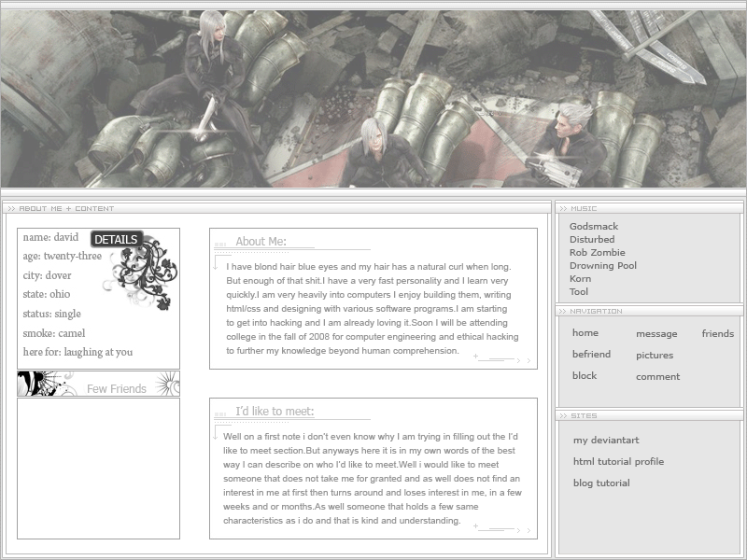Click the top header banner image
This screenshot has height=560, width=747.
[x=373, y=99]
